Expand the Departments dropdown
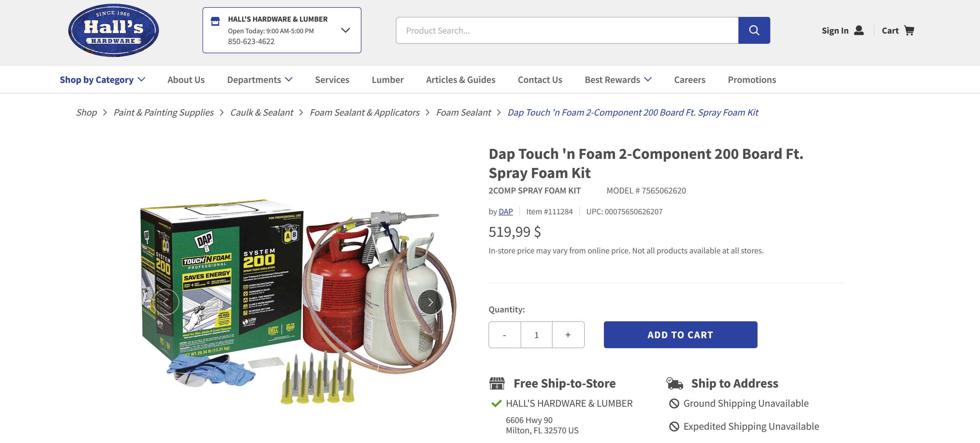The image size is (980, 443). pyautogui.click(x=260, y=80)
